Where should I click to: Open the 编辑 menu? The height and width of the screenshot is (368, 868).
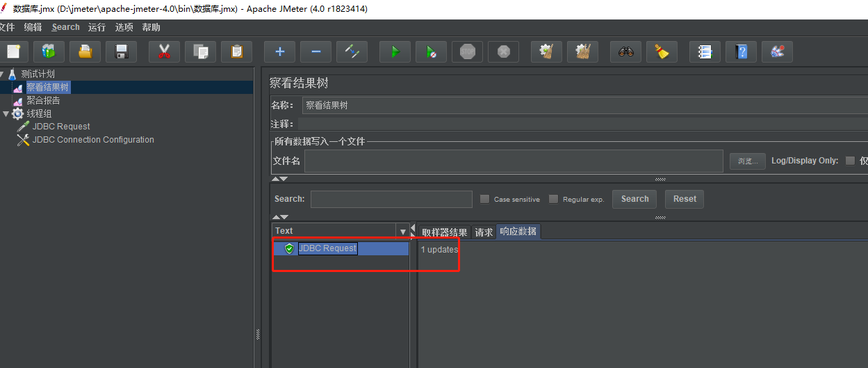[33, 27]
